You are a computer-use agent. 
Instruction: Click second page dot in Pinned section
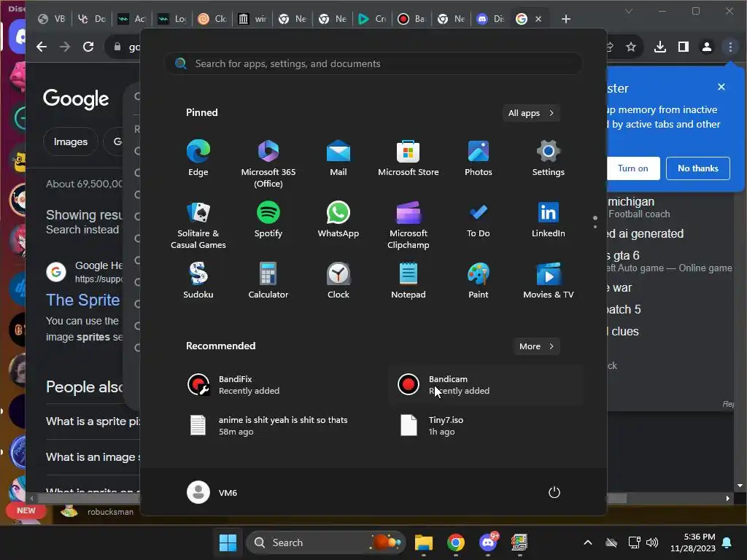tap(595, 227)
